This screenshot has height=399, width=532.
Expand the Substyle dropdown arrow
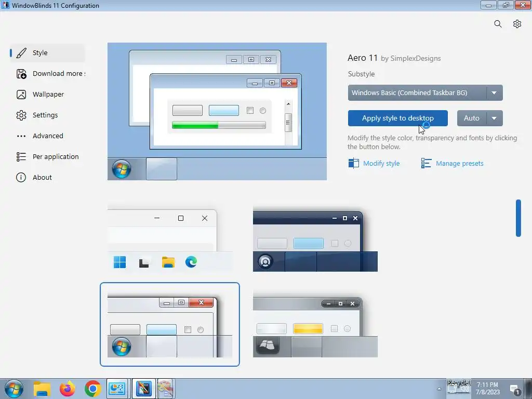(495, 92)
